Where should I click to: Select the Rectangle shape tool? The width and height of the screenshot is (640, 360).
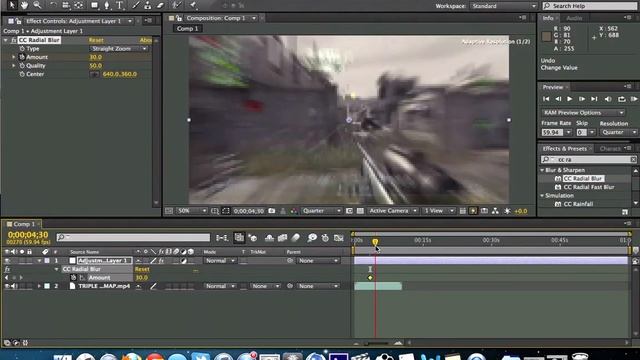coord(95,5)
